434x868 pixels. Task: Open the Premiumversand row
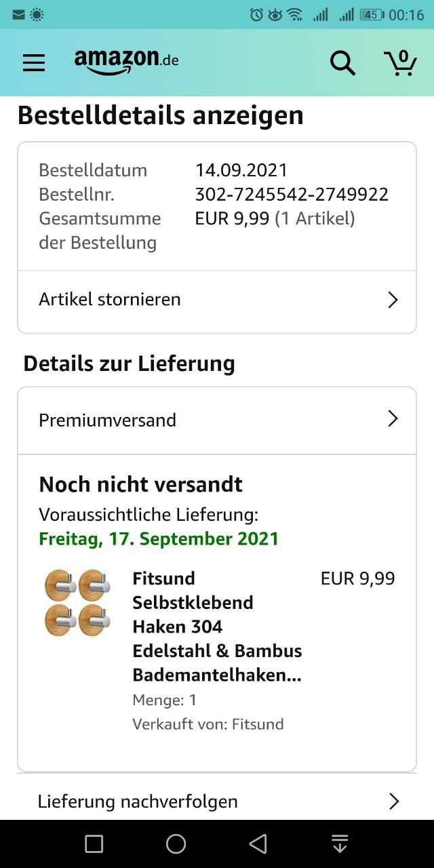click(x=217, y=420)
